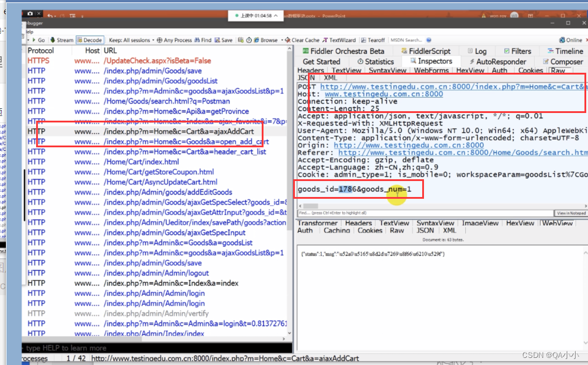
Task: Open the response Caching tab
Action: [x=337, y=231]
